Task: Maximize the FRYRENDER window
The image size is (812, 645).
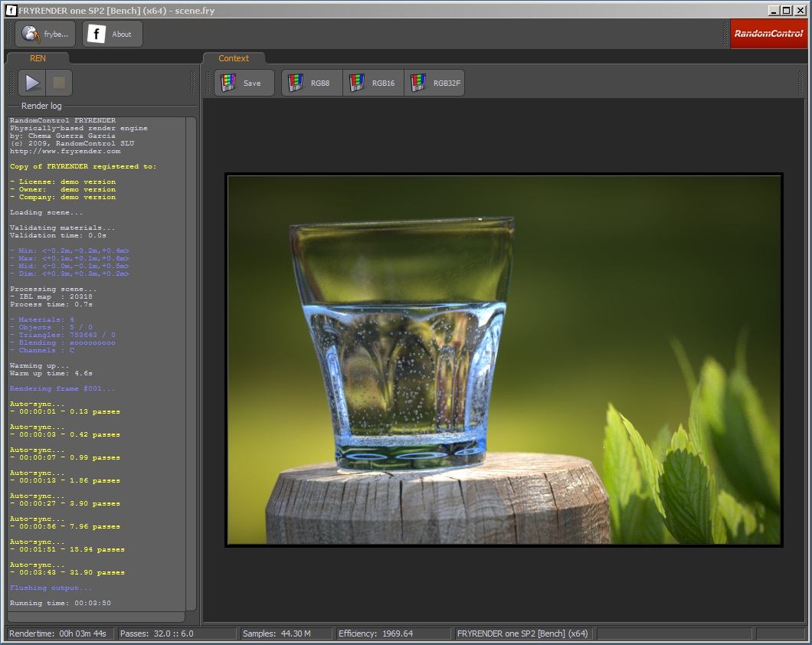Action: tap(787, 11)
